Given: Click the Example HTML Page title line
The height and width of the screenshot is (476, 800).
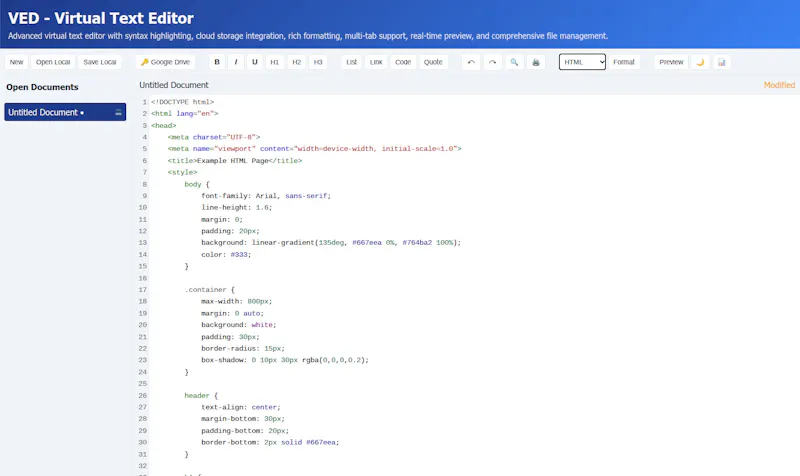Looking at the screenshot, I should click(x=235, y=161).
